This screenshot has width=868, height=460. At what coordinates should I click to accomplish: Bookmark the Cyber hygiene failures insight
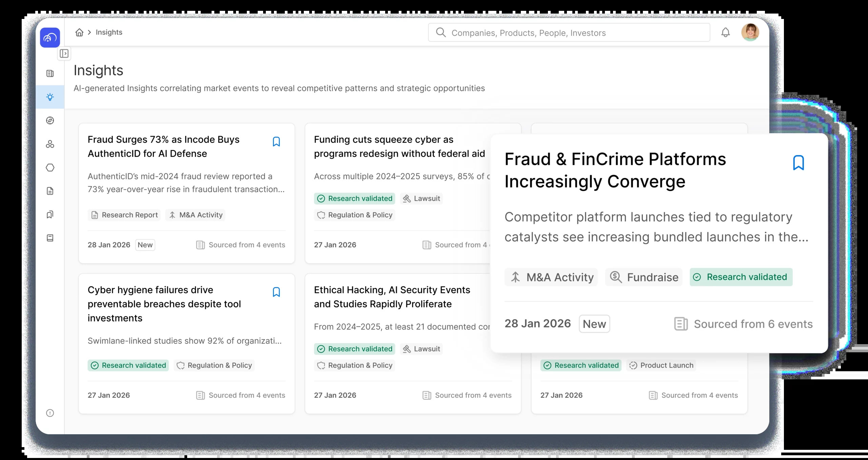pyautogui.click(x=276, y=292)
